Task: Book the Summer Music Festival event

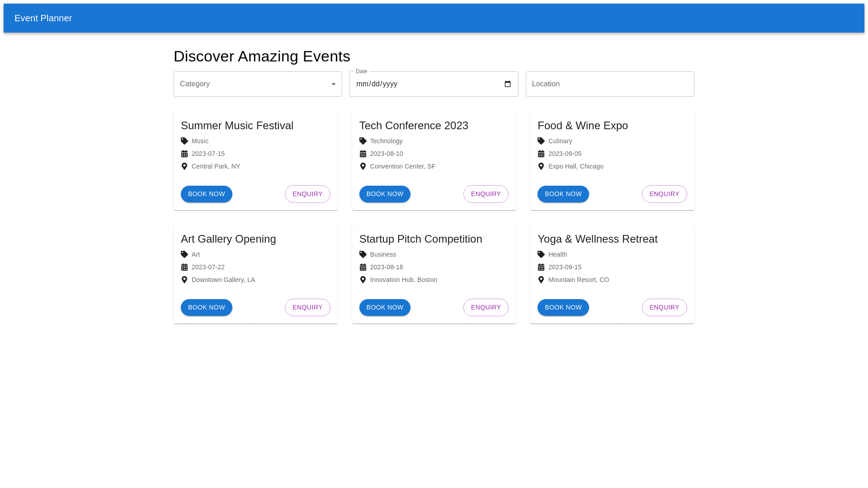Action: point(206,194)
